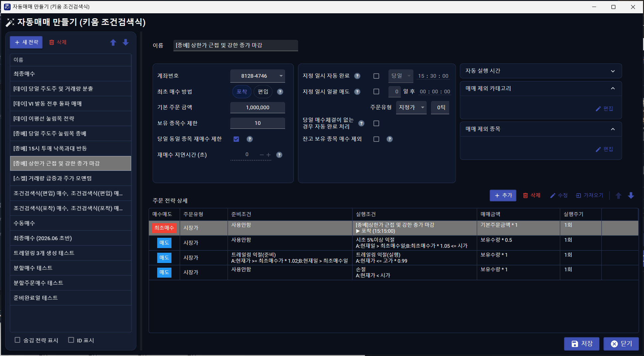Select [스켈] 거래량 급증과 주가 모멘텀

[x=70, y=178]
